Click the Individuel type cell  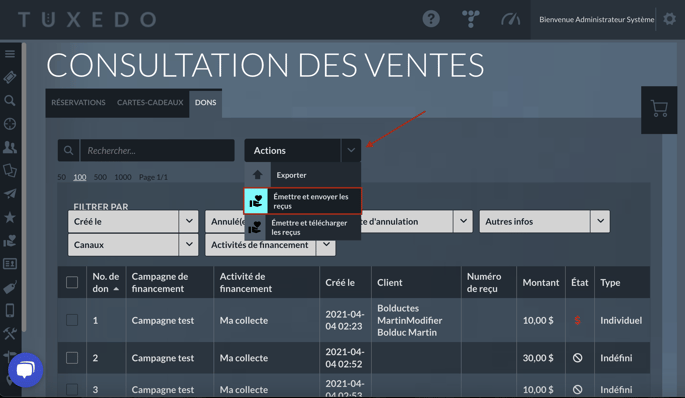(x=621, y=320)
